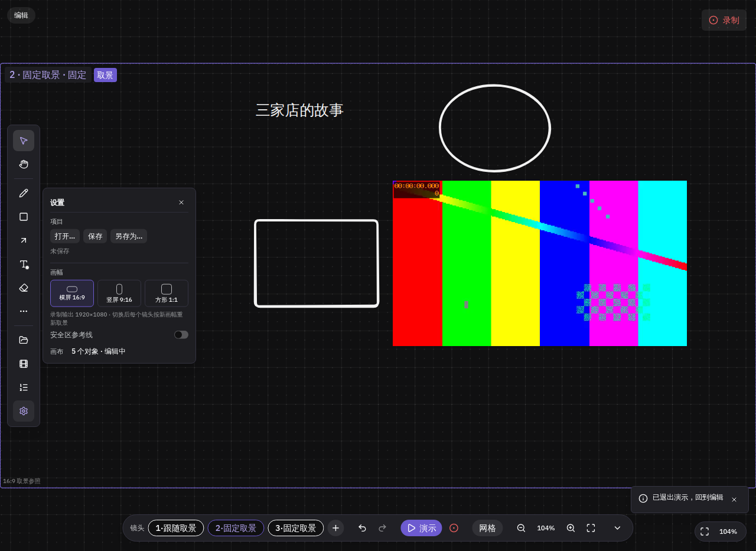Redo the last undone action
The image size is (756, 551).
pyautogui.click(x=382, y=528)
